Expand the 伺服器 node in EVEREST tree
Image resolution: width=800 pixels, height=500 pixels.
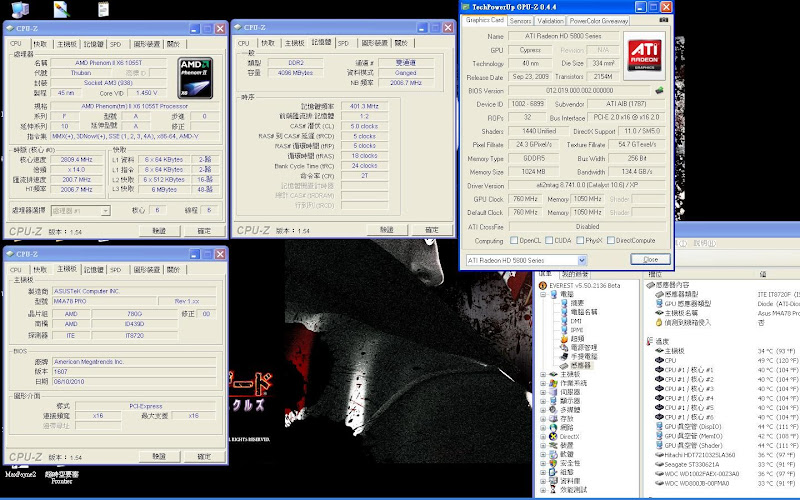point(543,392)
